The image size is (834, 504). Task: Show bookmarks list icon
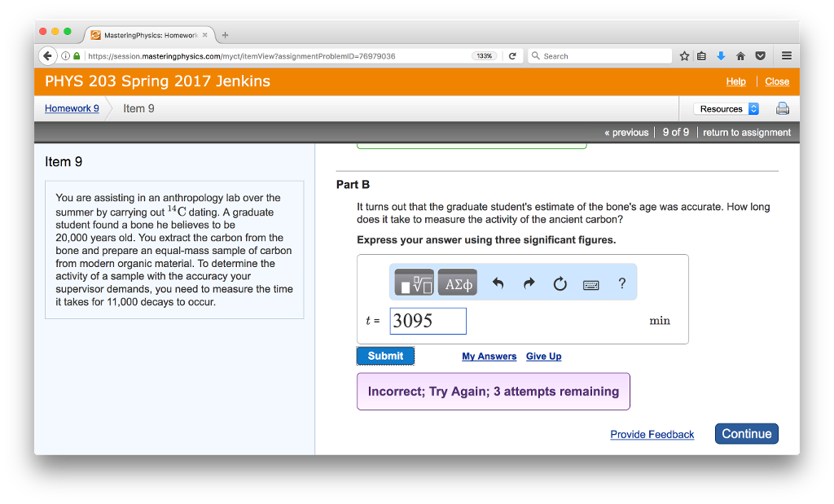click(702, 56)
